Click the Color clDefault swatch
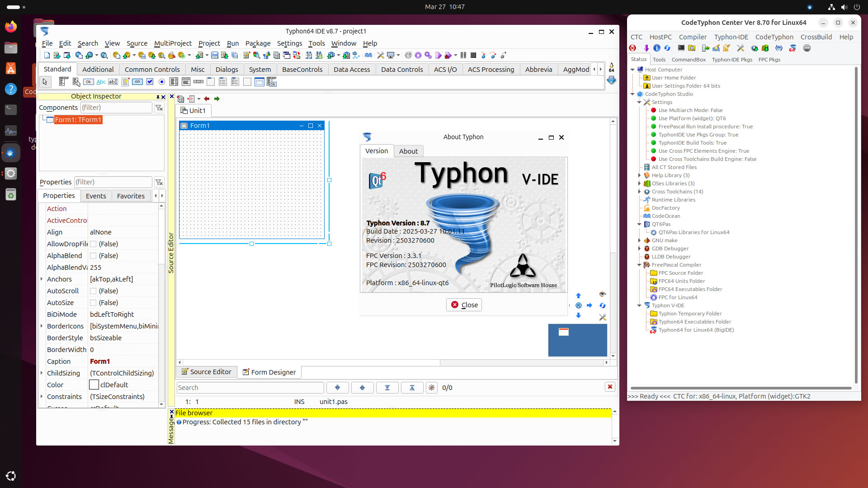Viewport: 868px width, 488px height. point(94,385)
